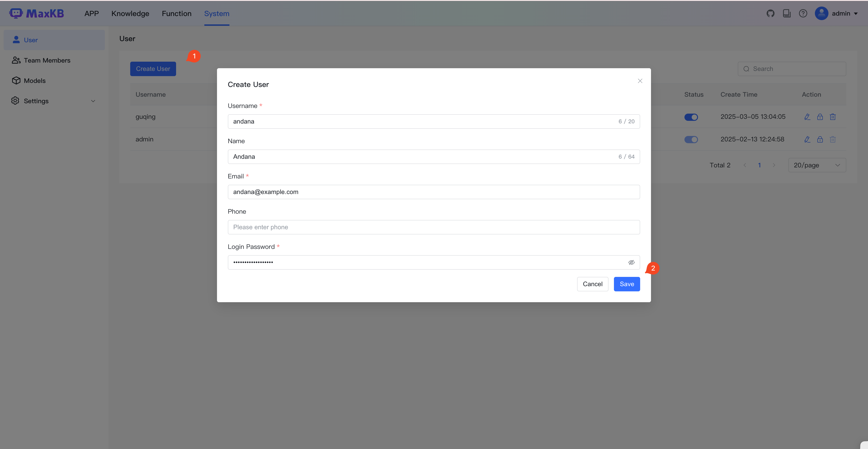868x449 pixels.
Task: Focus the Phone input field
Action: (434, 227)
